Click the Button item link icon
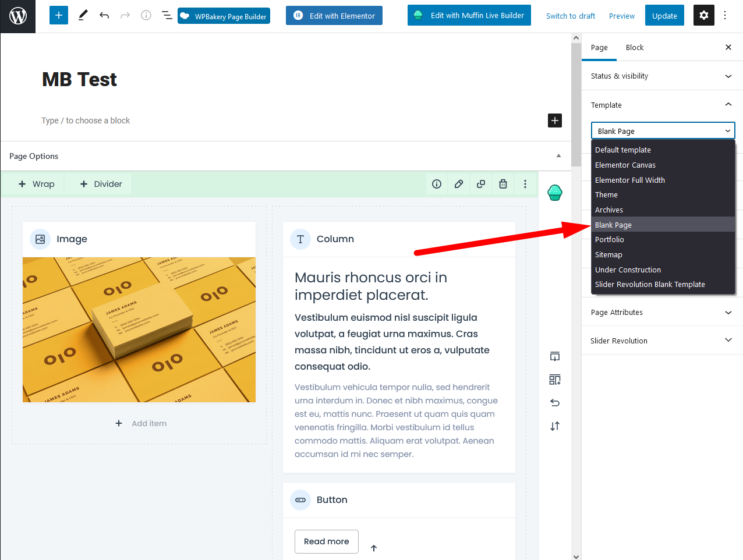 tap(300, 500)
